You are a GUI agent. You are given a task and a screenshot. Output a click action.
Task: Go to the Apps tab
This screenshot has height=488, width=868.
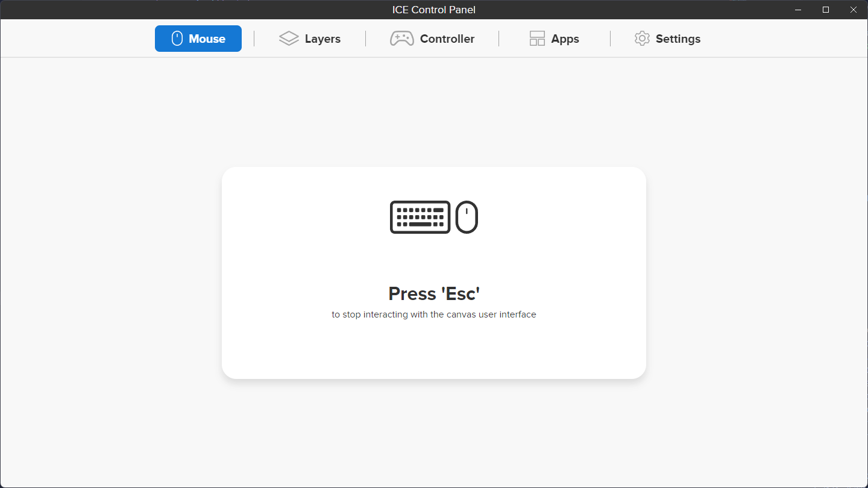click(565, 39)
